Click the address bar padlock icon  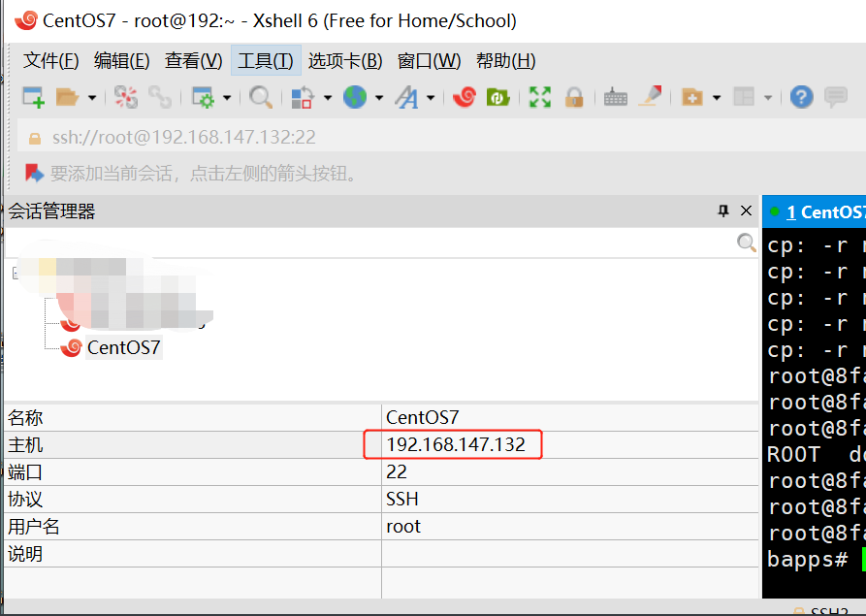[35, 138]
